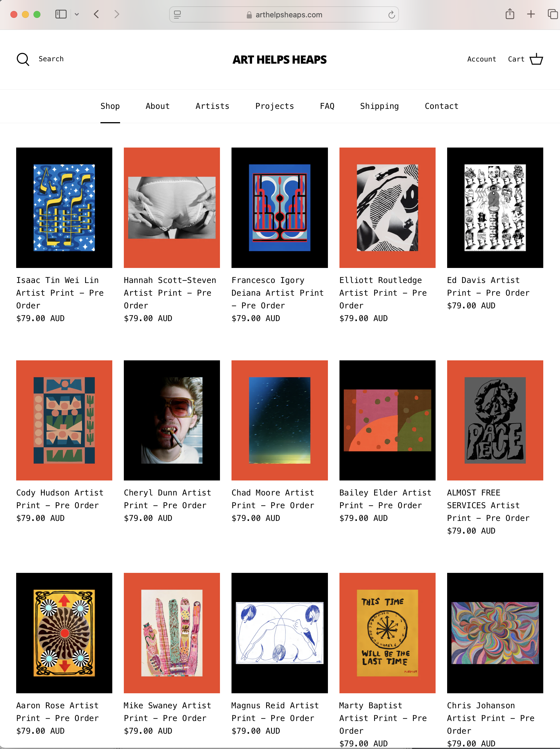
Task: Go back with the back arrow
Action: point(96,14)
